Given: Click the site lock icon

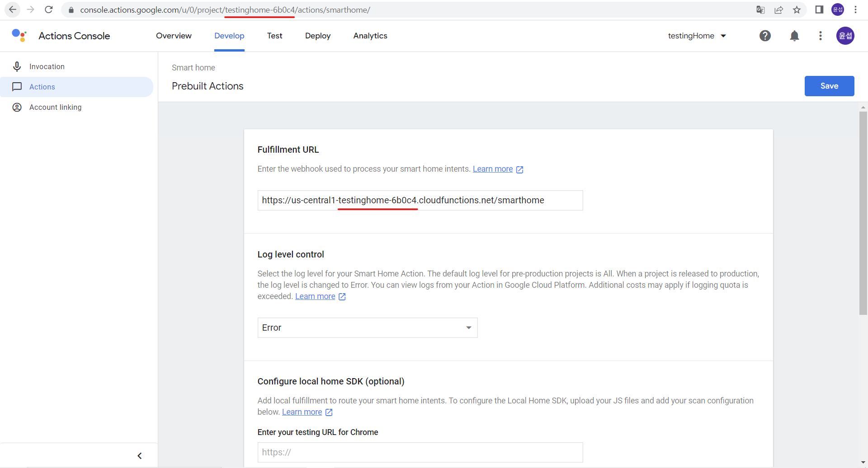Looking at the screenshot, I should (x=71, y=10).
